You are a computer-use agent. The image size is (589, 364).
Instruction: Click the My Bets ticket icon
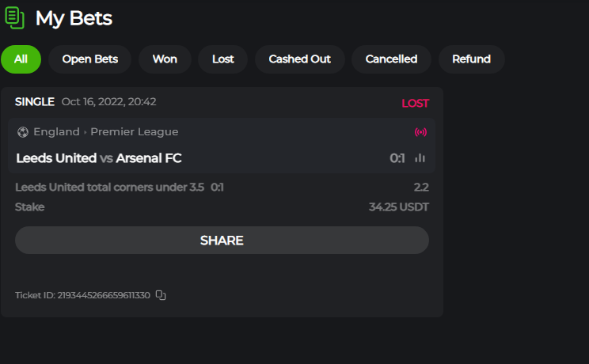click(14, 17)
